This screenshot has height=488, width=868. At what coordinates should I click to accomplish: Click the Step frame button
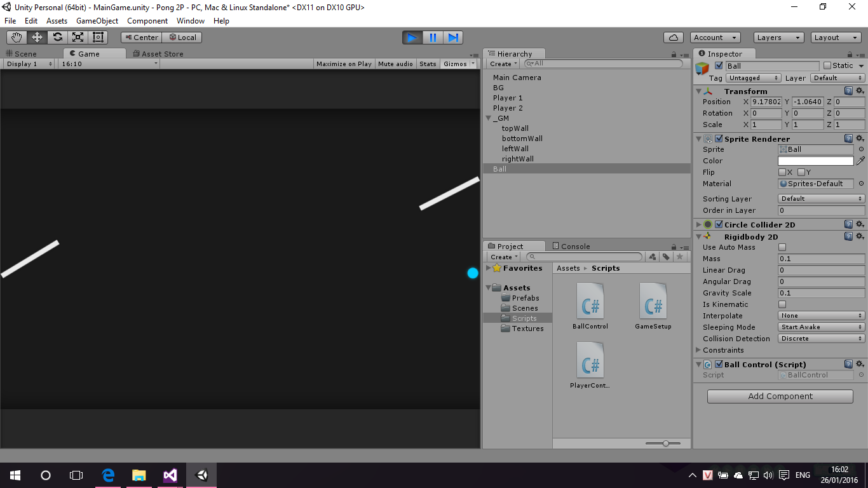[x=453, y=37]
